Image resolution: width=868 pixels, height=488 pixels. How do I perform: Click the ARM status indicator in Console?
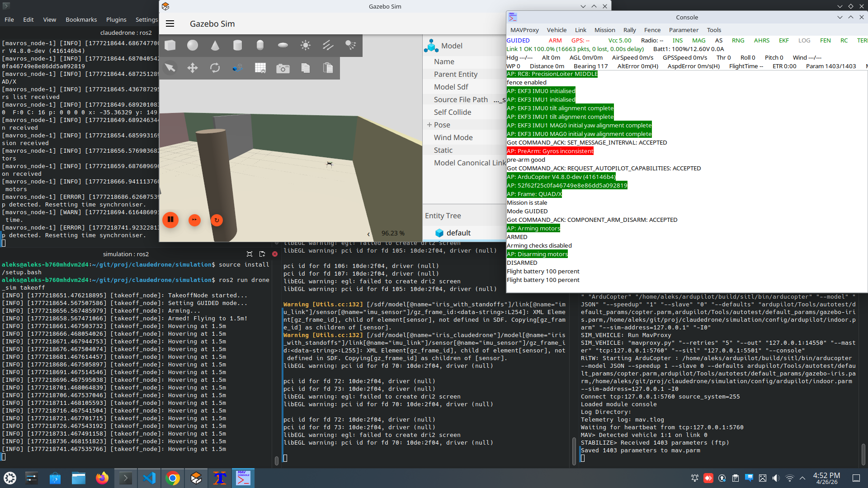(x=555, y=40)
